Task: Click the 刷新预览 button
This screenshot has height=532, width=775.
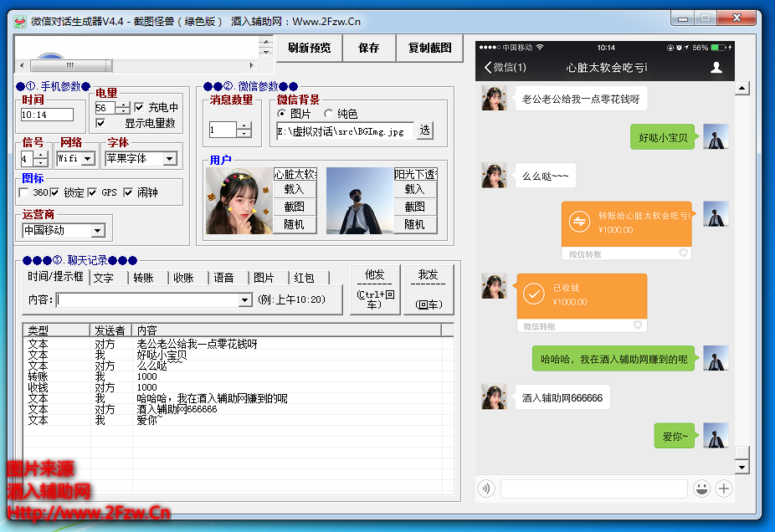Action: tap(310, 48)
